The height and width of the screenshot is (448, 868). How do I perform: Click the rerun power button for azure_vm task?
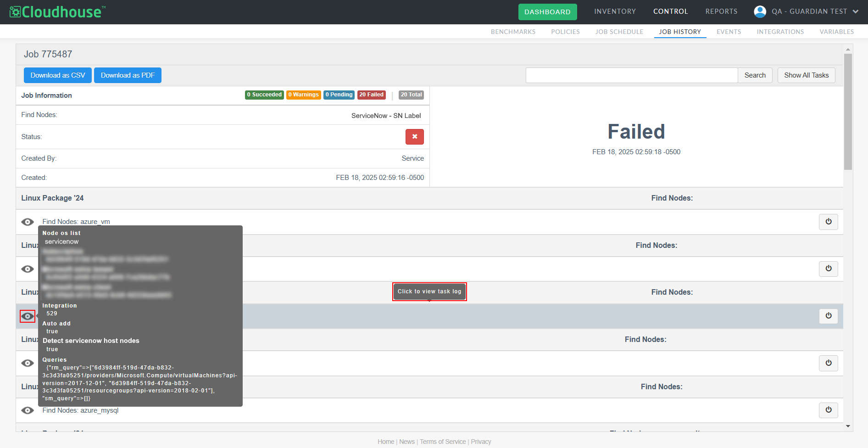(x=828, y=222)
